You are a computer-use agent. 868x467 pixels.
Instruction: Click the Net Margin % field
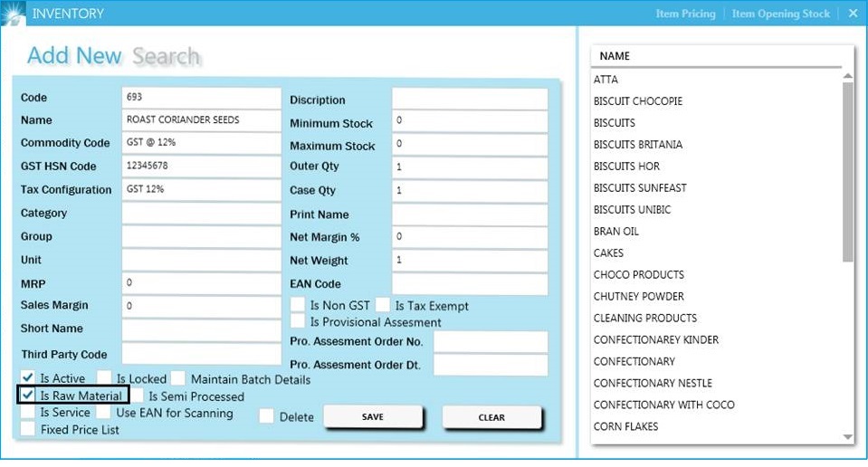[470, 237]
